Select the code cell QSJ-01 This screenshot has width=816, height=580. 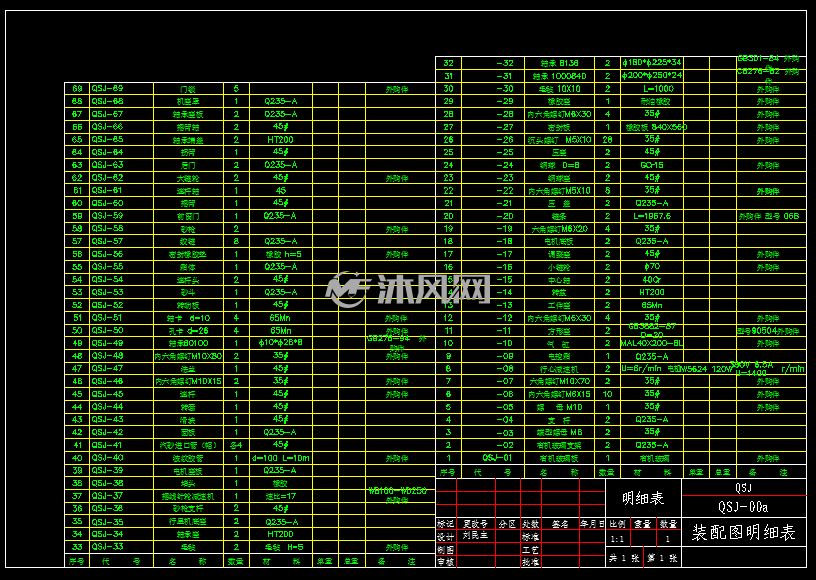[x=498, y=458]
